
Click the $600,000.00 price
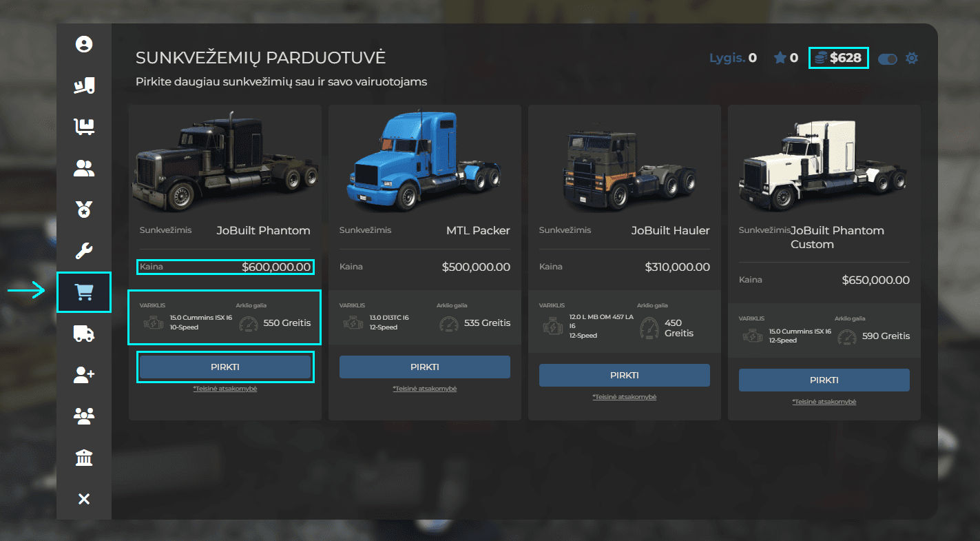coord(276,267)
